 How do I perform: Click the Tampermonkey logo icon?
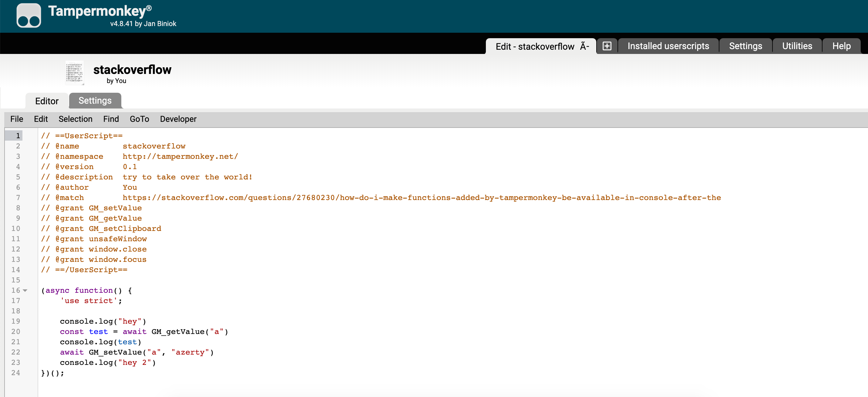(x=29, y=15)
